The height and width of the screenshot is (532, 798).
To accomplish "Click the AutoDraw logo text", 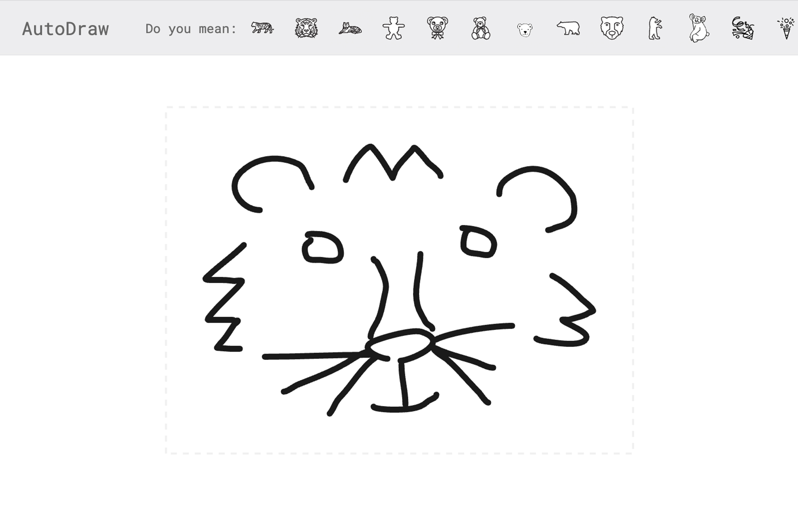I will click(66, 29).
